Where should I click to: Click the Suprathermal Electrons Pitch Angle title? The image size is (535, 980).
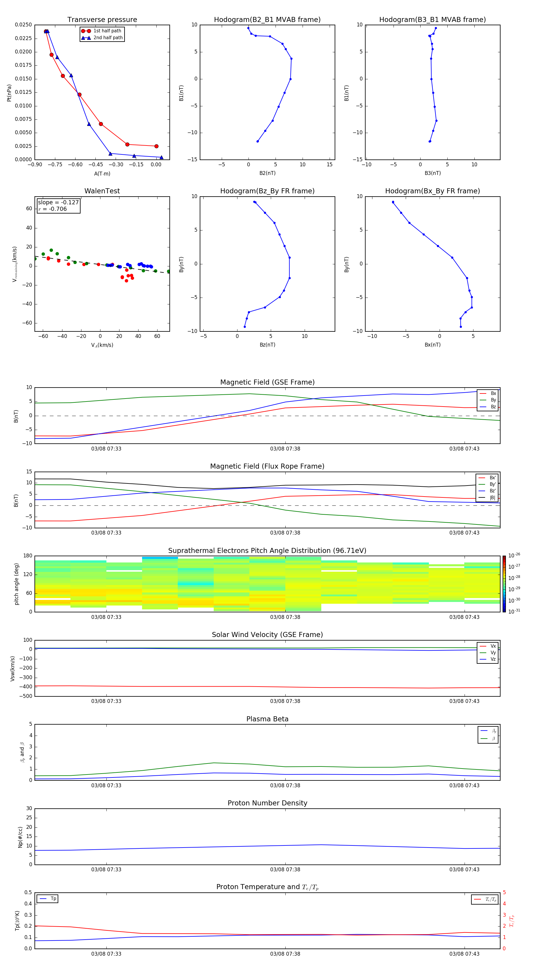pyautogui.click(x=267, y=551)
